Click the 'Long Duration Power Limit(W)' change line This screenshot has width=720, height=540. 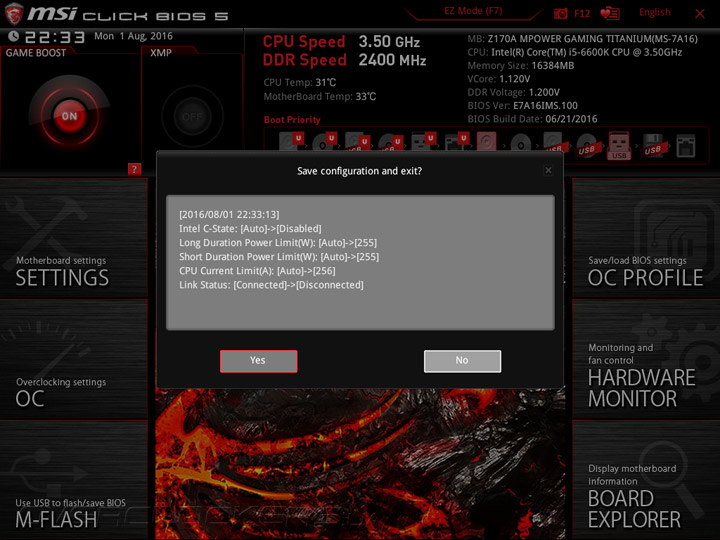click(x=278, y=242)
